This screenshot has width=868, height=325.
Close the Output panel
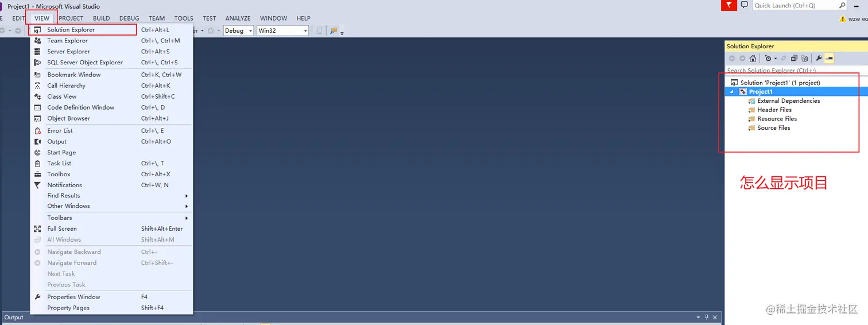coord(715,318)
